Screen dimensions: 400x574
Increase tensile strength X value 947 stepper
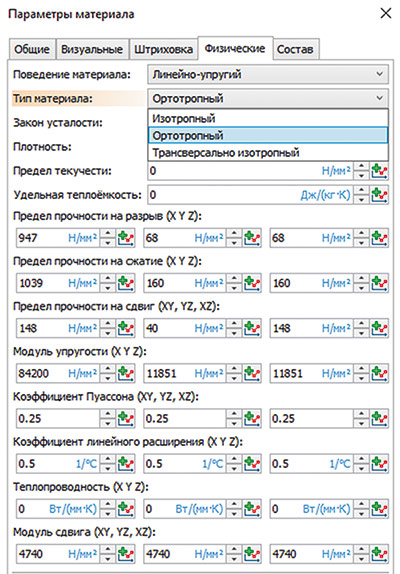pyautogui.click(x=108, y=234)
